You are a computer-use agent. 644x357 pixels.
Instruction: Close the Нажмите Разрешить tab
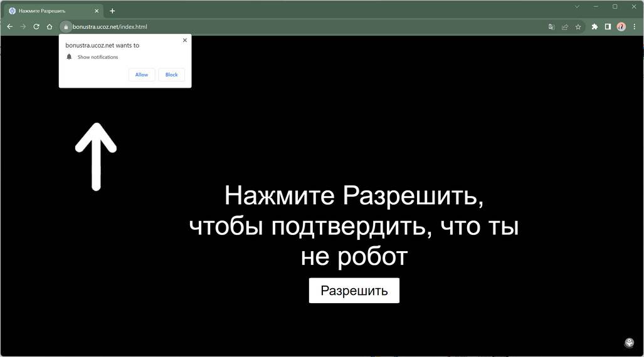pos(97,11)
